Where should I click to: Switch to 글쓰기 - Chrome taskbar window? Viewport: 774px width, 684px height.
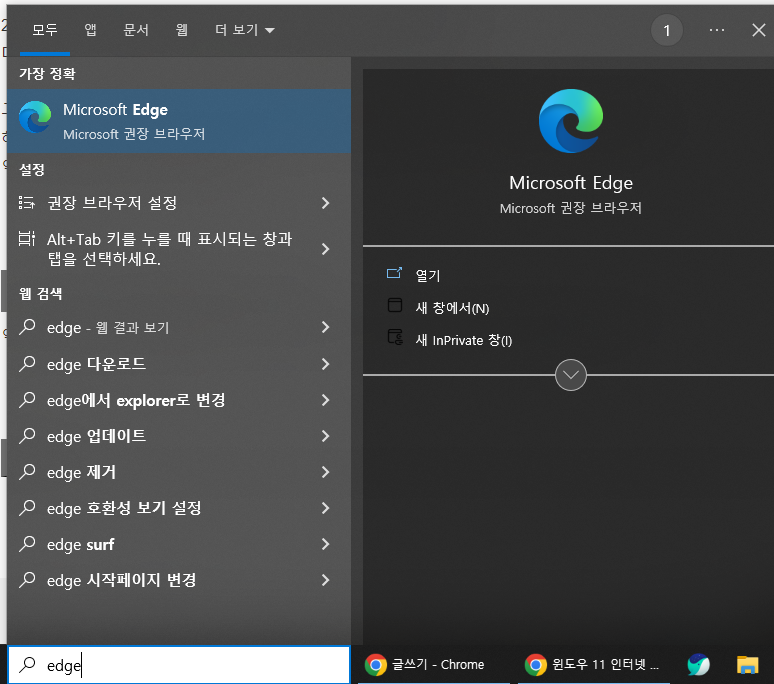coord(433,665)
